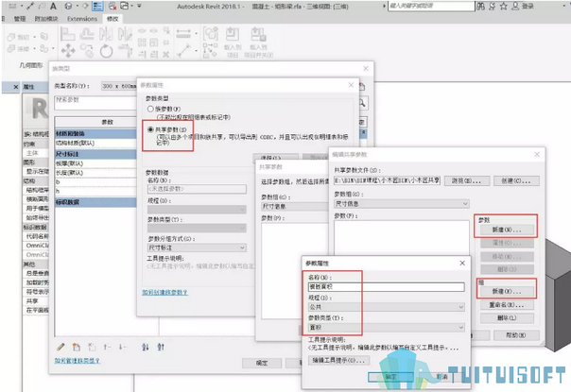Screen dimensions: 571x392
Task: Click the Array tool icon in ribbon
Action: [142, 43]
